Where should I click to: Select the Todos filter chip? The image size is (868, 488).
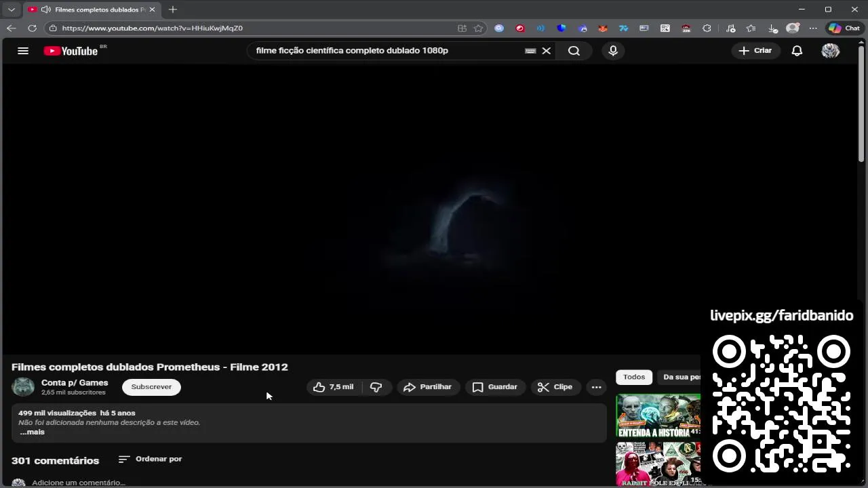634,377
